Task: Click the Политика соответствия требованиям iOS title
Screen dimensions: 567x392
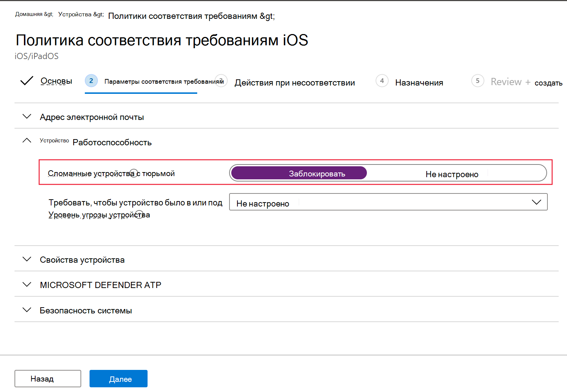Action: tap(162, 40)
